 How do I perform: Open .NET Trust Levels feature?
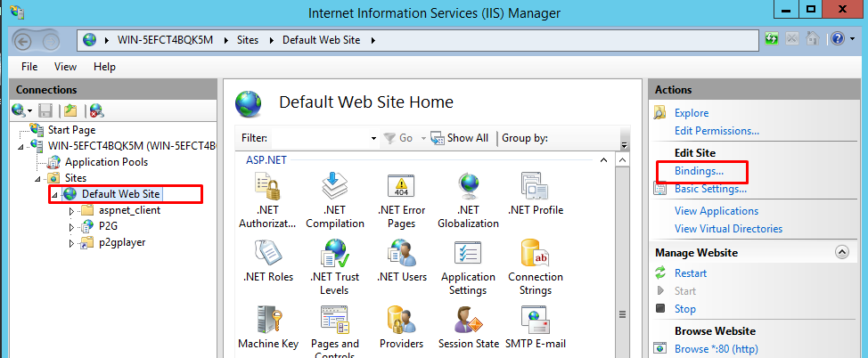click(x=334, y=268)
